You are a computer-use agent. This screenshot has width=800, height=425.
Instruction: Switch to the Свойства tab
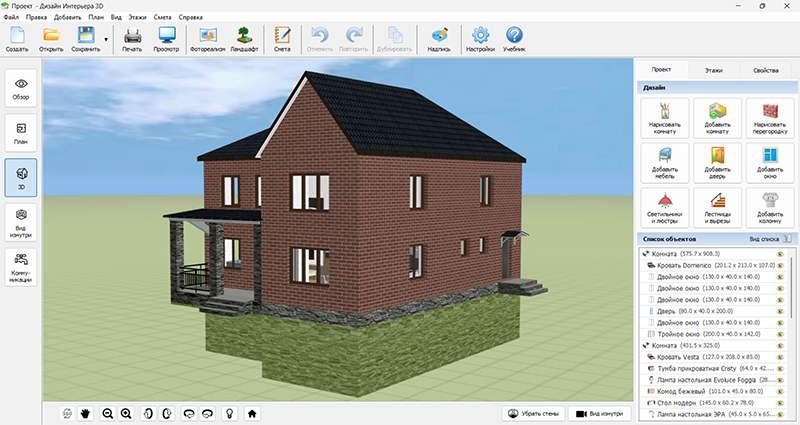point(766,70)
